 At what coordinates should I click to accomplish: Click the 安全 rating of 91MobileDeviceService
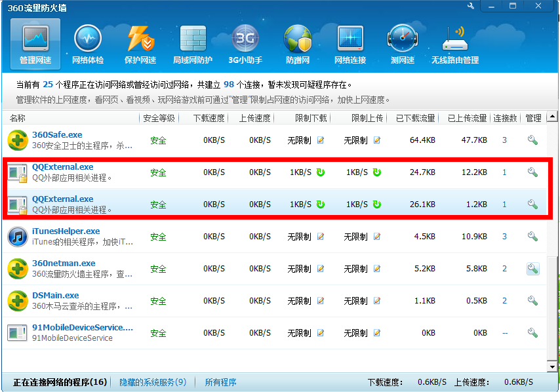click(158, 333)
